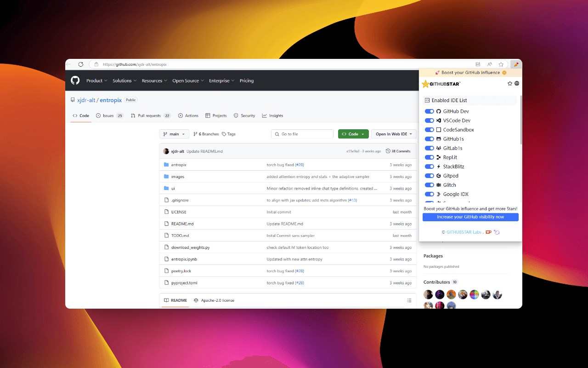Open the Security tab
The width and height of the screenshot is (588, 368).
pos(244,115)
